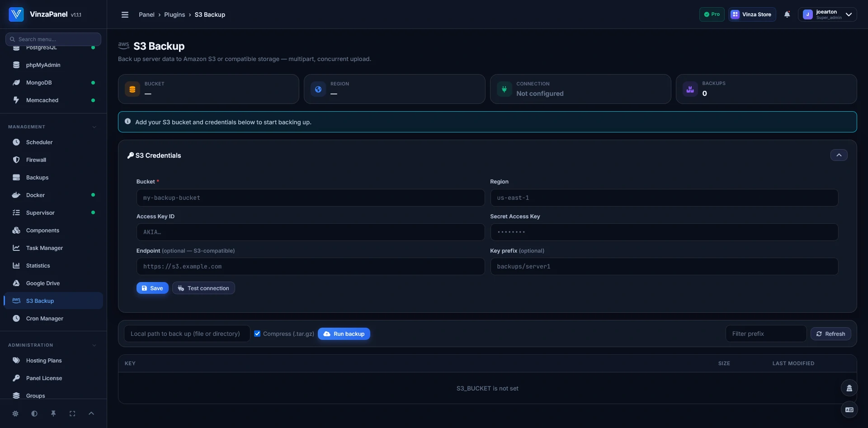Click the globe icon in Region card
Image resolution: width=868 pixels, height=428 pixels.
point(318,89)
